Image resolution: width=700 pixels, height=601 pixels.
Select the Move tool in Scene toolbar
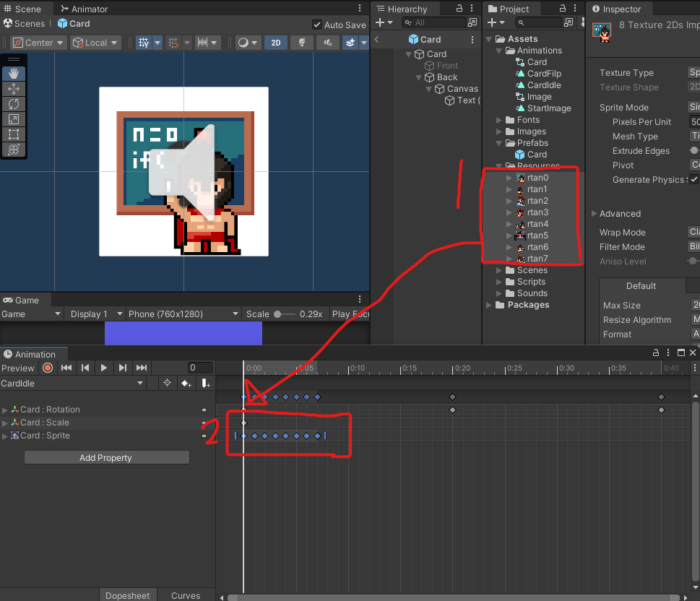14,89
